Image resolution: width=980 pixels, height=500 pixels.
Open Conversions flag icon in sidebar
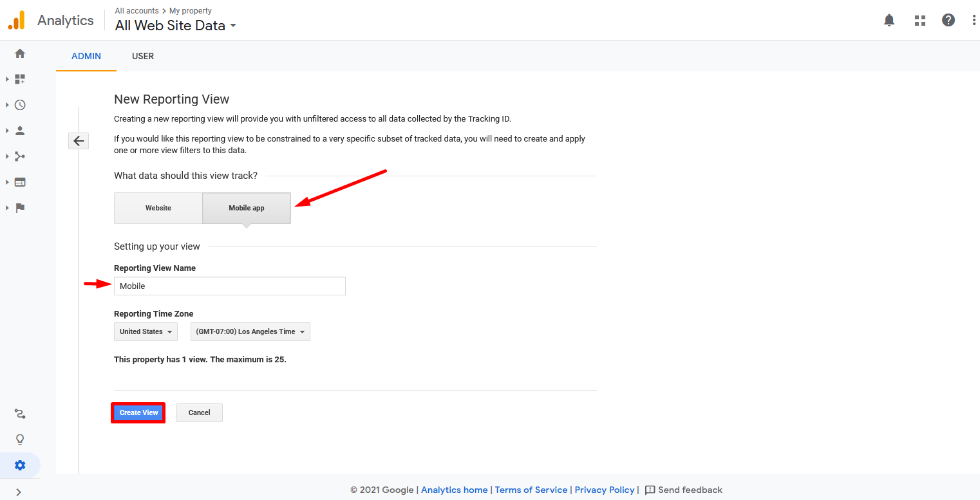tap(20, 208)
